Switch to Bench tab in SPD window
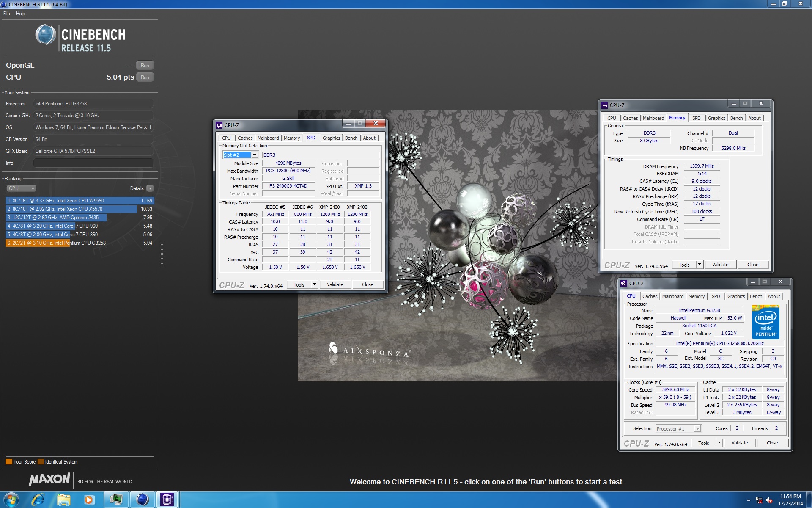812x508 pixels. (351, 138)
